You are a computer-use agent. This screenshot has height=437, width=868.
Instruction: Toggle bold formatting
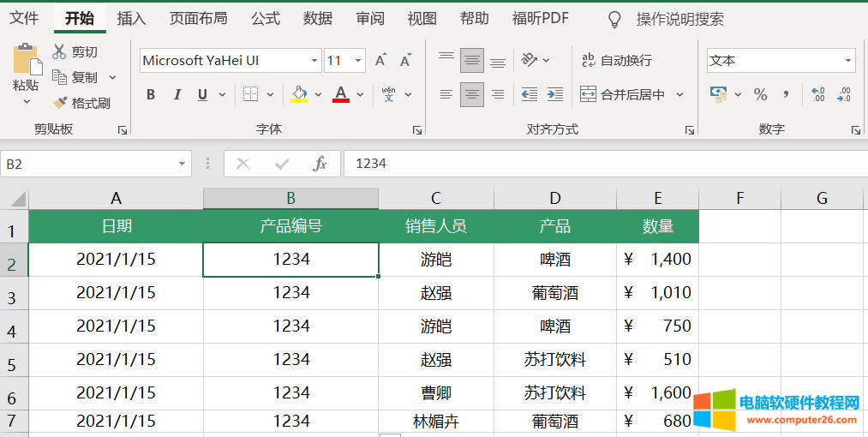151,94
